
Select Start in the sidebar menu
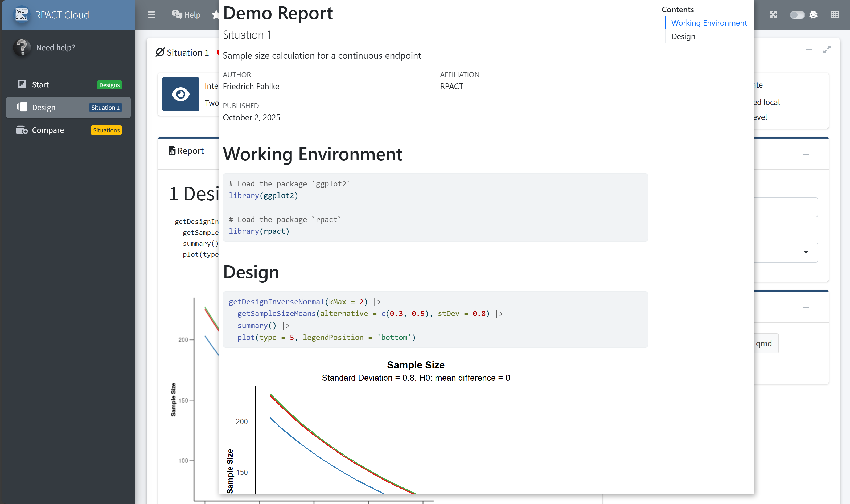coord(40,85)
